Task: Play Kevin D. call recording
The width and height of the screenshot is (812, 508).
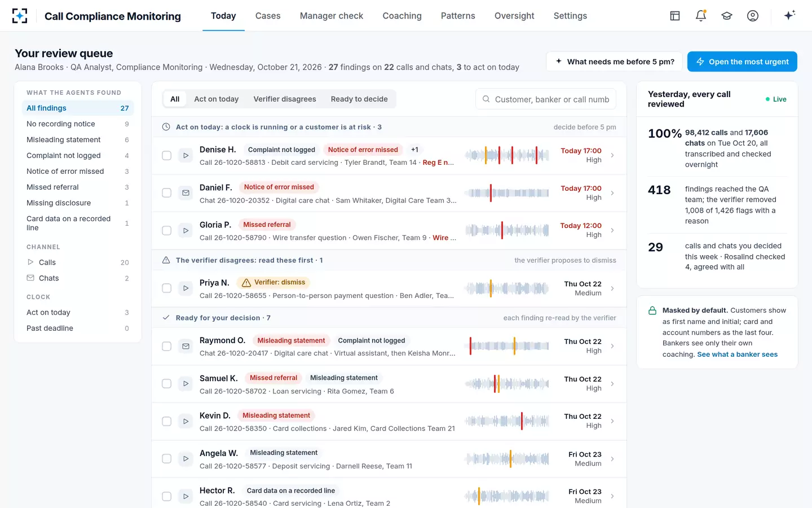Action: coord(186,421)
